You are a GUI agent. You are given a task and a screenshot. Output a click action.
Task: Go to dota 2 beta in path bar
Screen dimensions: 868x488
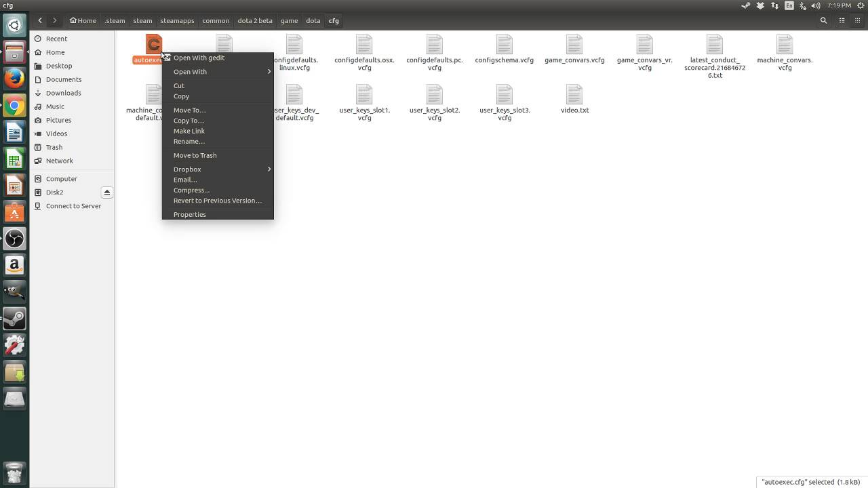[x=255, y=20]
